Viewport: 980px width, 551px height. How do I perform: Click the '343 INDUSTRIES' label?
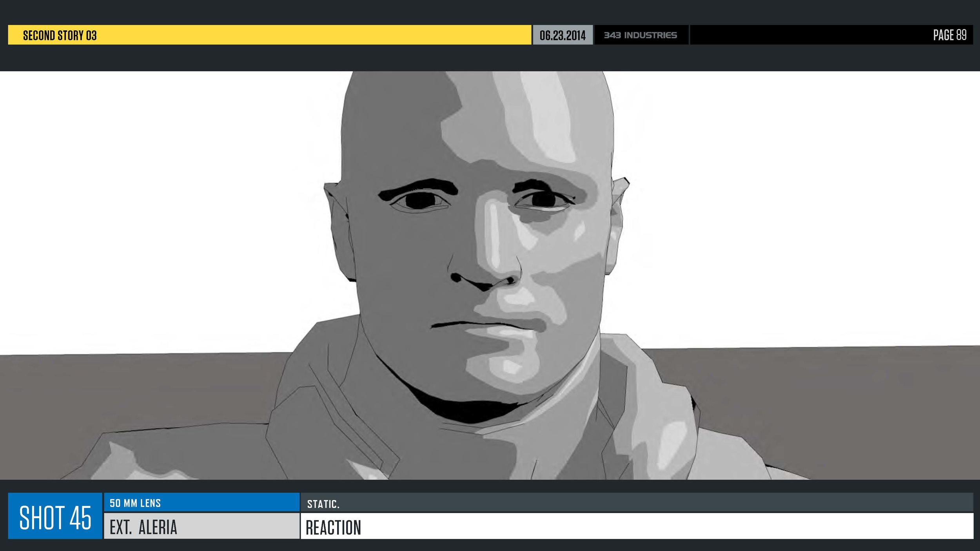tap(641, 35)
